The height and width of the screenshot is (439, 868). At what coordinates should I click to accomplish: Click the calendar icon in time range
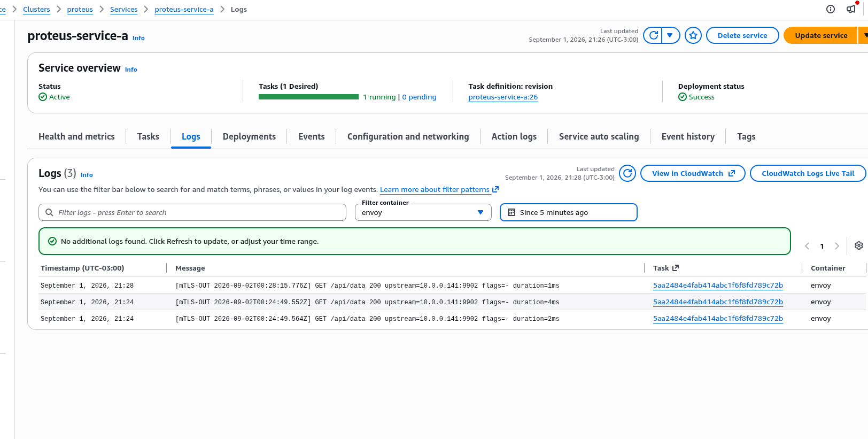pos(511,212)
